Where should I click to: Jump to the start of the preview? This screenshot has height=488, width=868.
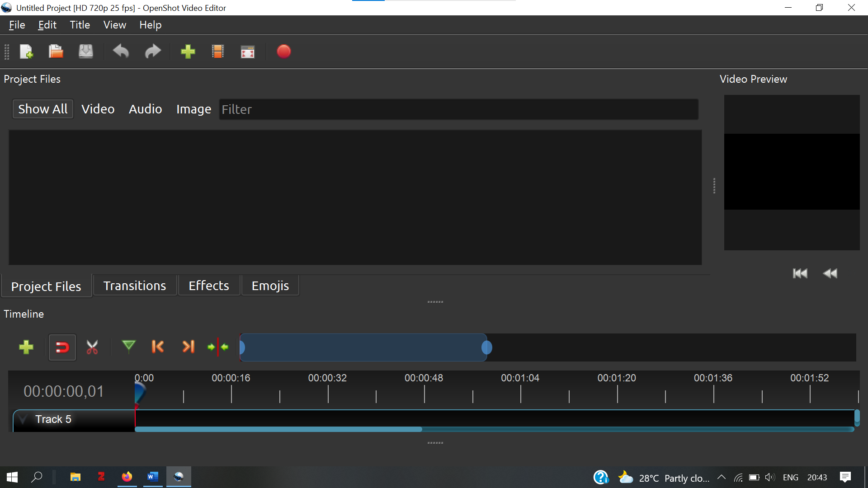[x=800, y=273]
